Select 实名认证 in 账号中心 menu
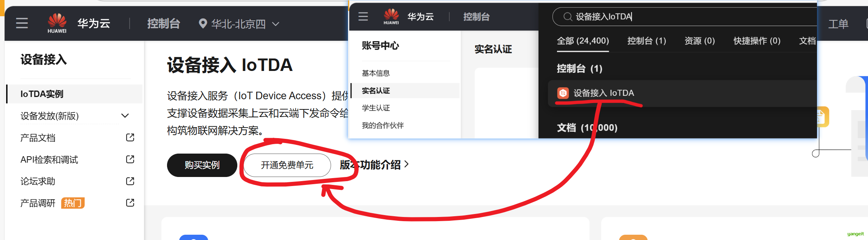 coord(405,91)
